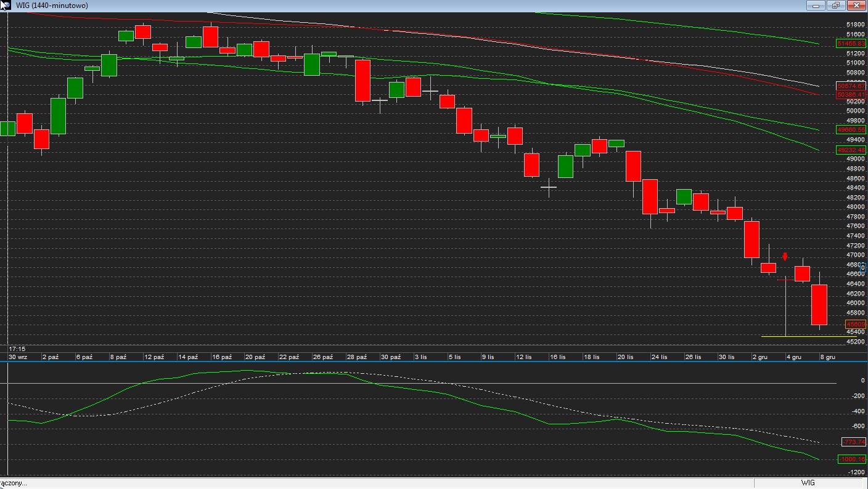The width and height of the screenshot is (868, 489).
Task: Select the 50386.41 red-boxed price label
Action: [x=851, y=95]
